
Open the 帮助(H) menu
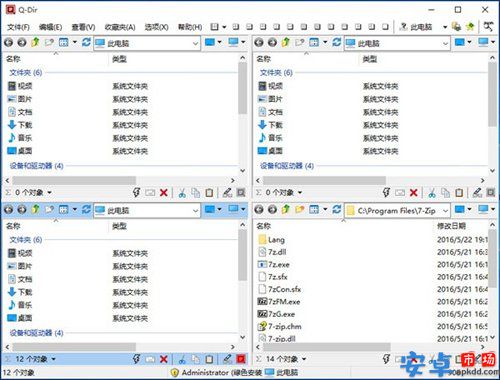(190, 27)
